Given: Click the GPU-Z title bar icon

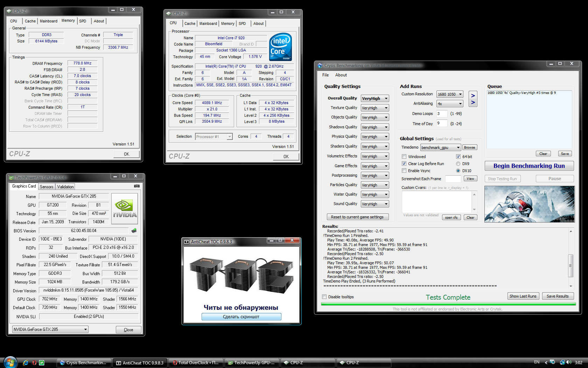Looking at the screenshot, I should [12, 177].
